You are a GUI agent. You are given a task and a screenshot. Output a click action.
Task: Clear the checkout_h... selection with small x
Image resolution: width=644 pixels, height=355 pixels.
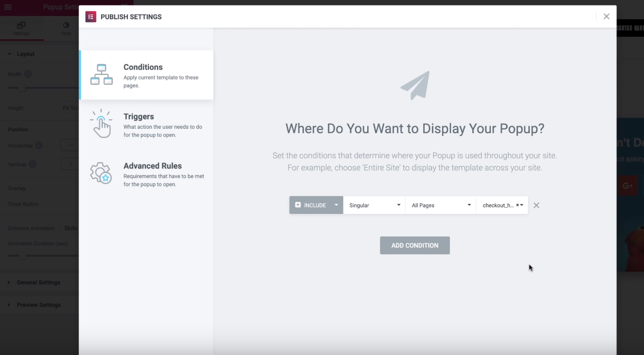[517, 205]
